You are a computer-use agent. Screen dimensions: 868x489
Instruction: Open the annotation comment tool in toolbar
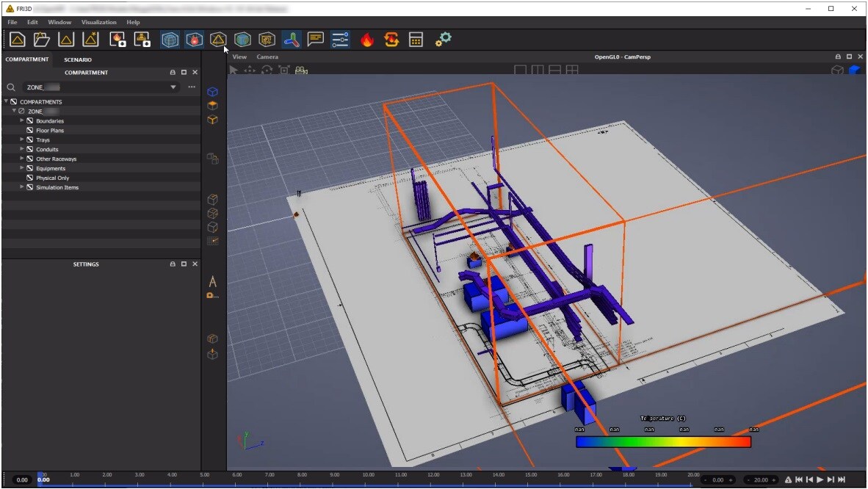tap(315, 40)
